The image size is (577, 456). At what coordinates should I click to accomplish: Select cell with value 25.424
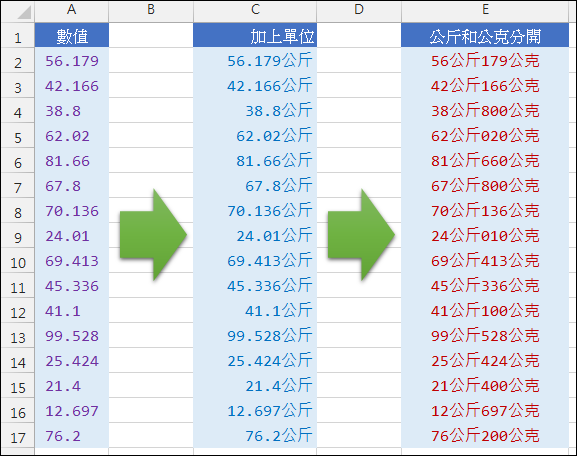(72, 361)
